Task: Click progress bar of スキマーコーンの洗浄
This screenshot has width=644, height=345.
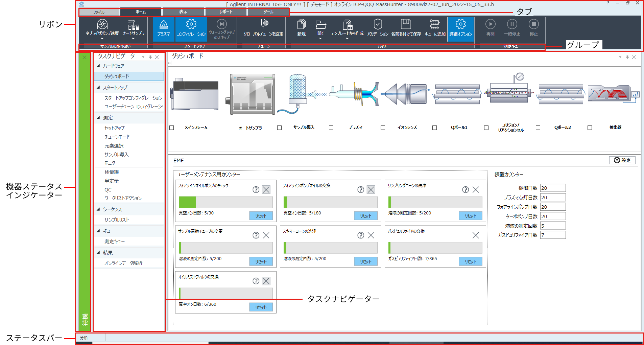Action: 331,248
